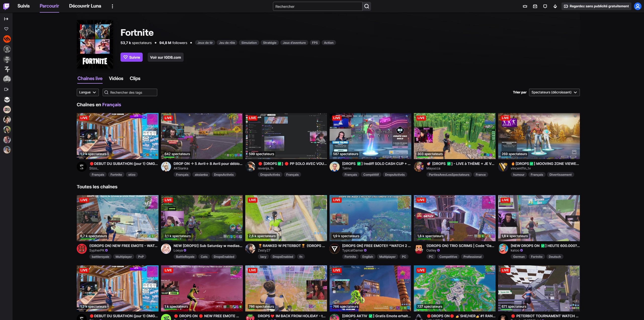Click the search magnifying glass icon
The image size is (644, 320).
pos(367,6)
